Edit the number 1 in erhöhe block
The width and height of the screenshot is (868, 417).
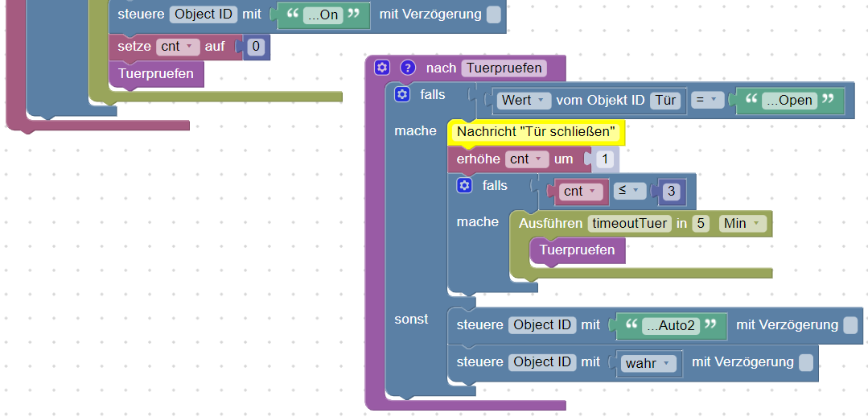(604, 159)
